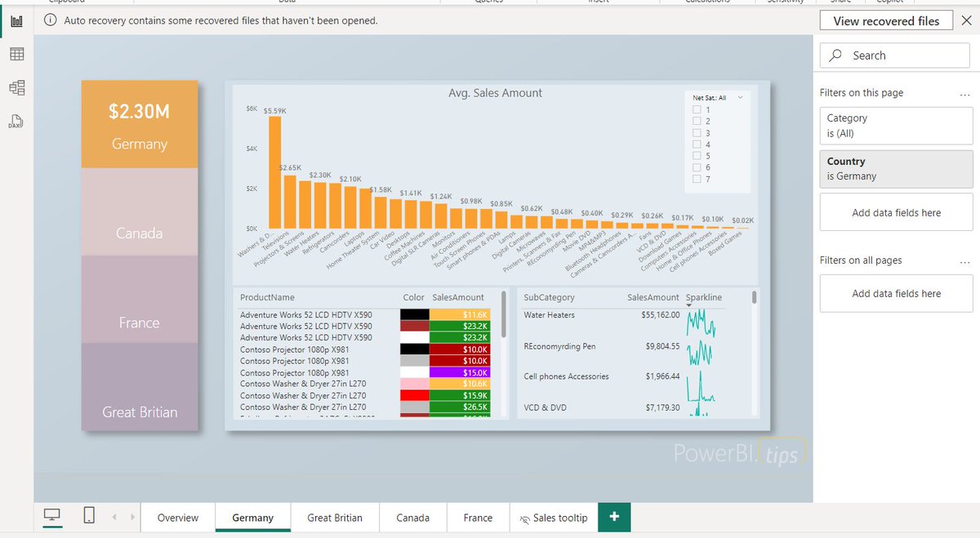Click Water Heaters sparkline chart
The image size is (980, 538).
coord(702,322)
